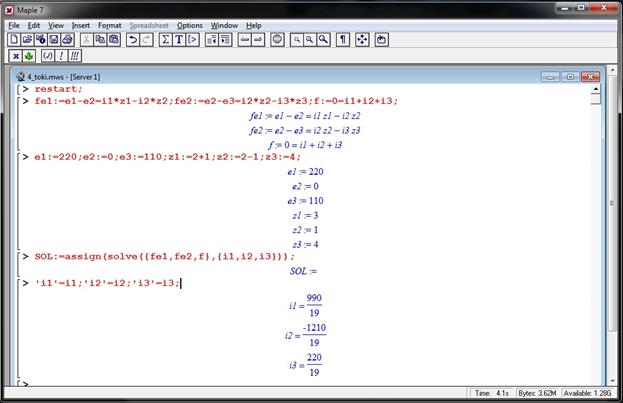Paste from clipboard

[x=114, y=40]
